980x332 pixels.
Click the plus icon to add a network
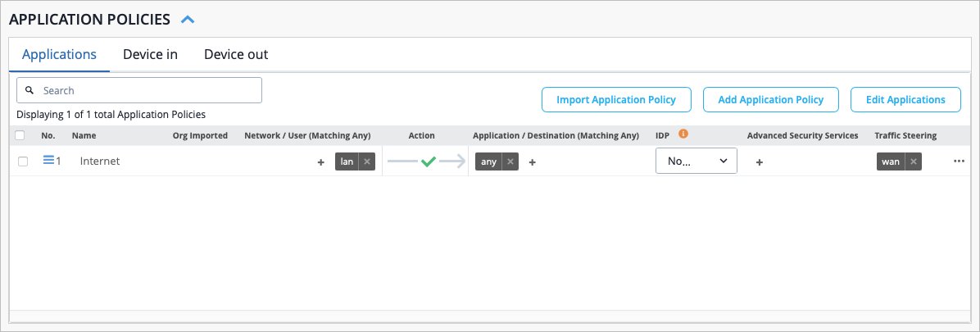320,162
